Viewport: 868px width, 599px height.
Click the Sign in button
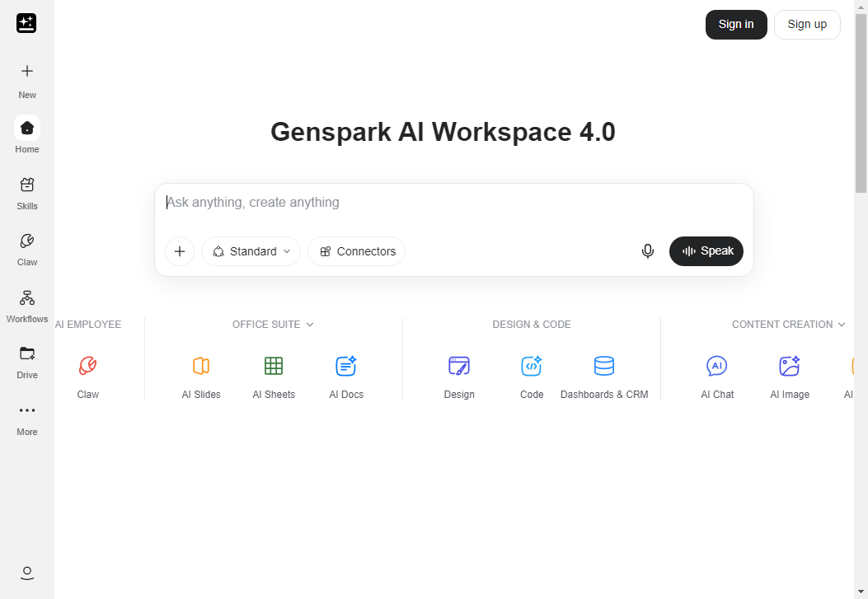[735, 25]
